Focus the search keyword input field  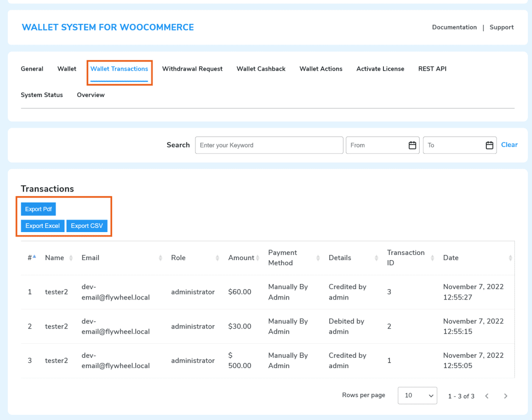(269, 145)
